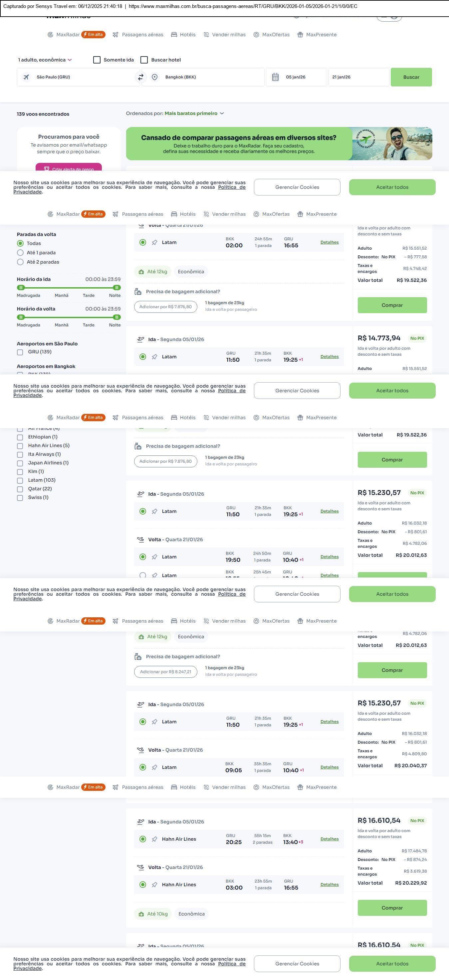Open 'Detalhes' for the BKK 02:00 return flight
This screenshot has height=980, width=449.
pos(330,242)
